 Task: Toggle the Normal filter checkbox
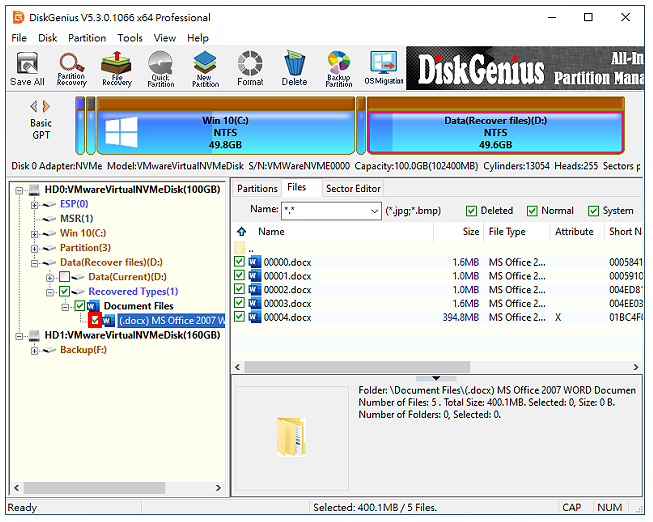(532, 211)
